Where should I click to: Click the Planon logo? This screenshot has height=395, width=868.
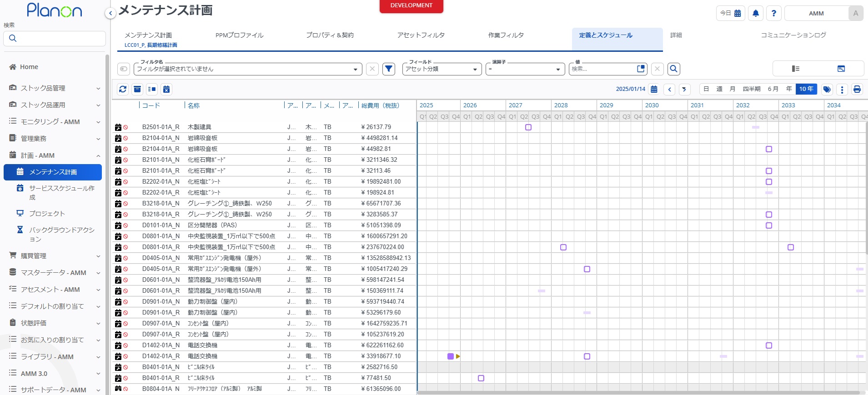click(55, 10)
